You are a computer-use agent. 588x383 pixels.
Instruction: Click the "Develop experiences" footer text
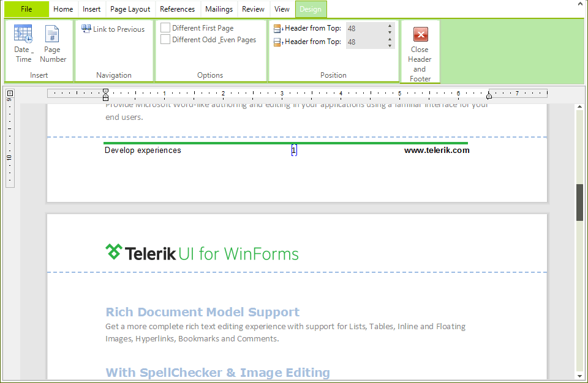(143, 151)
